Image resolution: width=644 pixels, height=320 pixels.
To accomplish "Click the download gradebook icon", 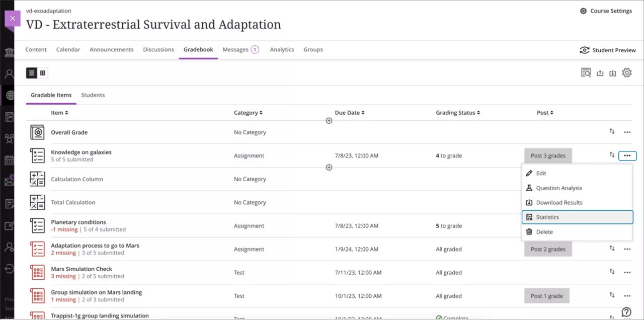I will (613, 72).
